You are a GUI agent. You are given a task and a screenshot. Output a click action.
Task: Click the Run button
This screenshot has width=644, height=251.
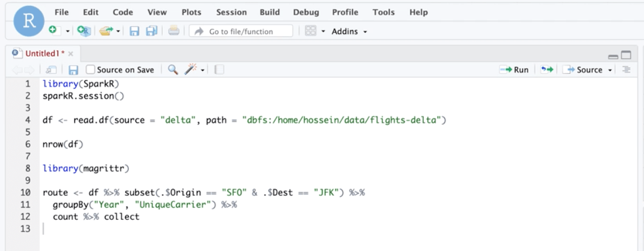point(514,70)
